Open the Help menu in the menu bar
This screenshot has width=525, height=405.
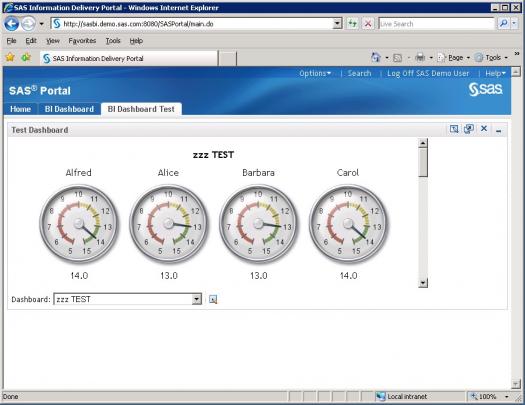pos(136,41)
